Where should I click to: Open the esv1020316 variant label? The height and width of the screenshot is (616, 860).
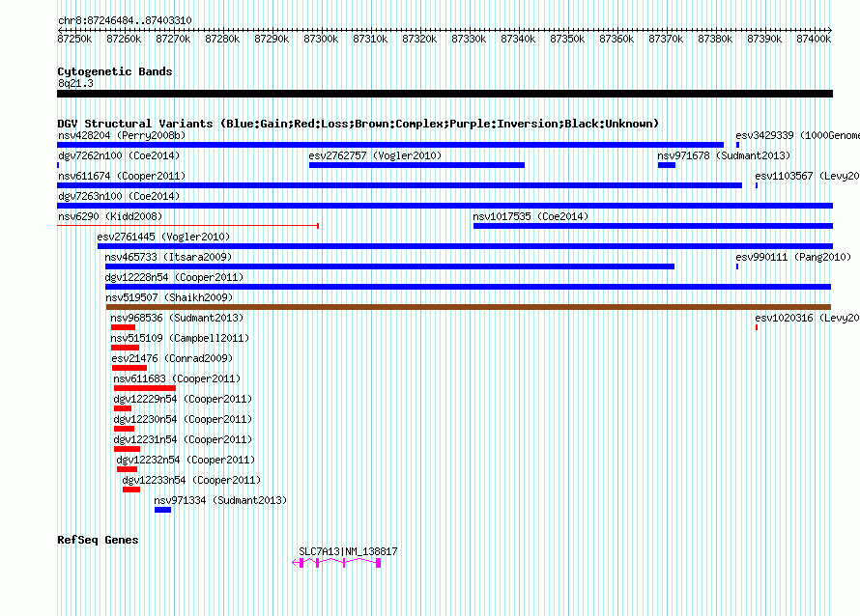point(808,318)
